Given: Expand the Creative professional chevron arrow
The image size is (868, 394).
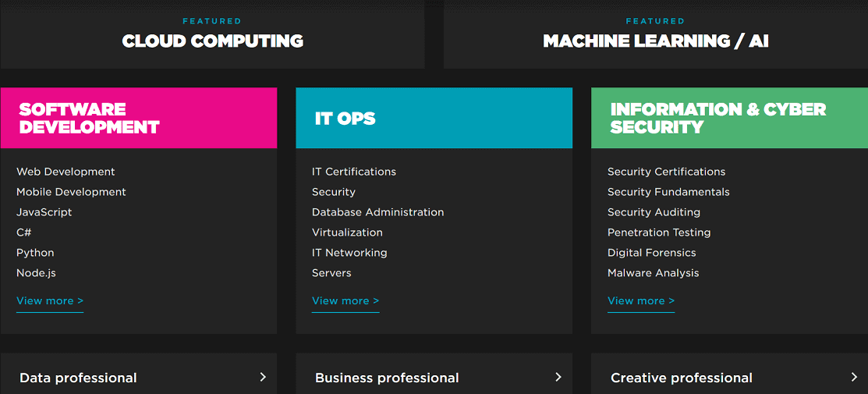Looking at the screenshot, I should click(x=854, y=377).
